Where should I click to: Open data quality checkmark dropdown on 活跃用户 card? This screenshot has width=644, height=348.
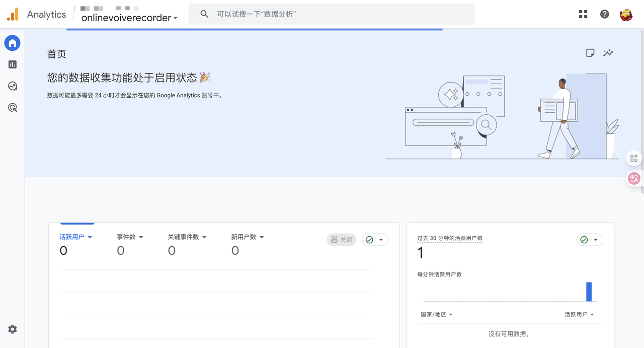click(x=375, y=240)
